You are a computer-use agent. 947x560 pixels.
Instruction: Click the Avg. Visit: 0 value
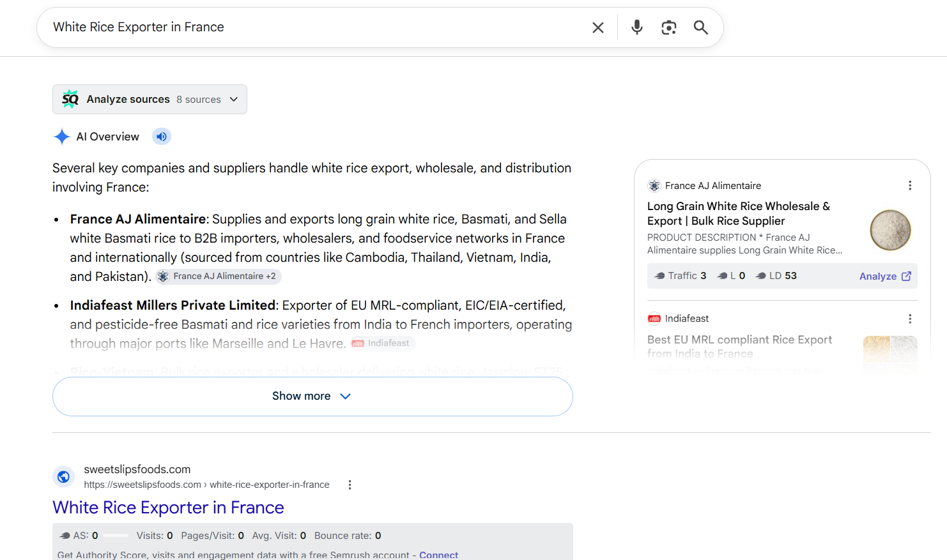279,536
